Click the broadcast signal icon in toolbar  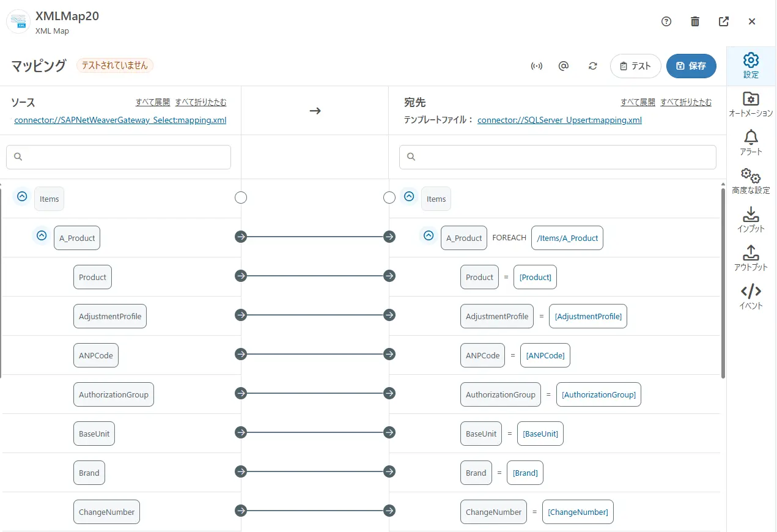coord(536,66)
